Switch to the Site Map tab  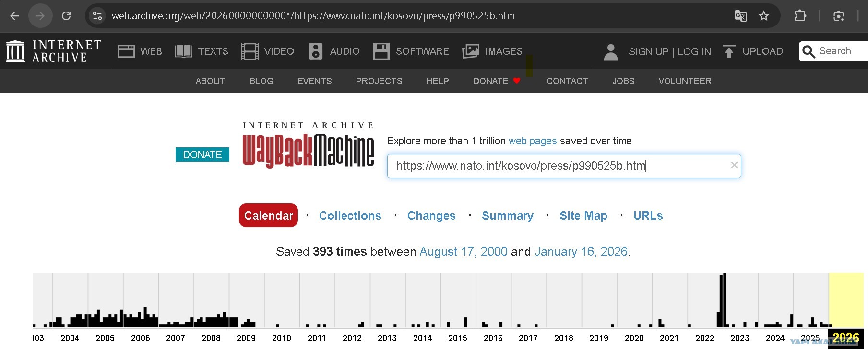coord(583,216)
